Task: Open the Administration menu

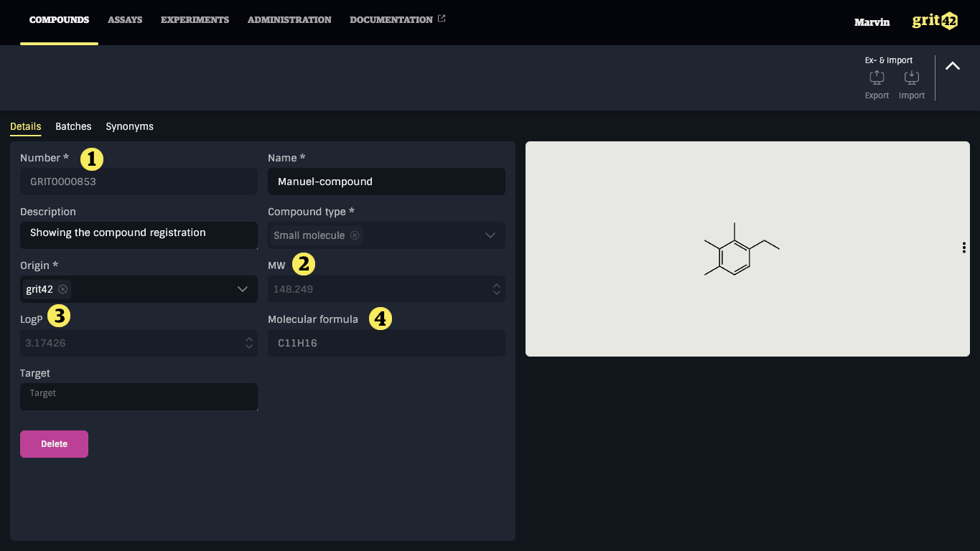Action: (289, 20)
